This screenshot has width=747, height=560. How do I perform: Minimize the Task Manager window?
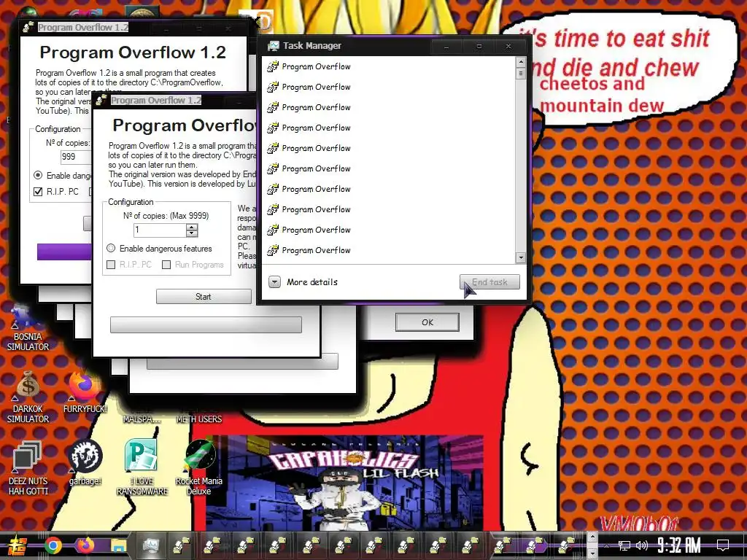click(446, 46)
